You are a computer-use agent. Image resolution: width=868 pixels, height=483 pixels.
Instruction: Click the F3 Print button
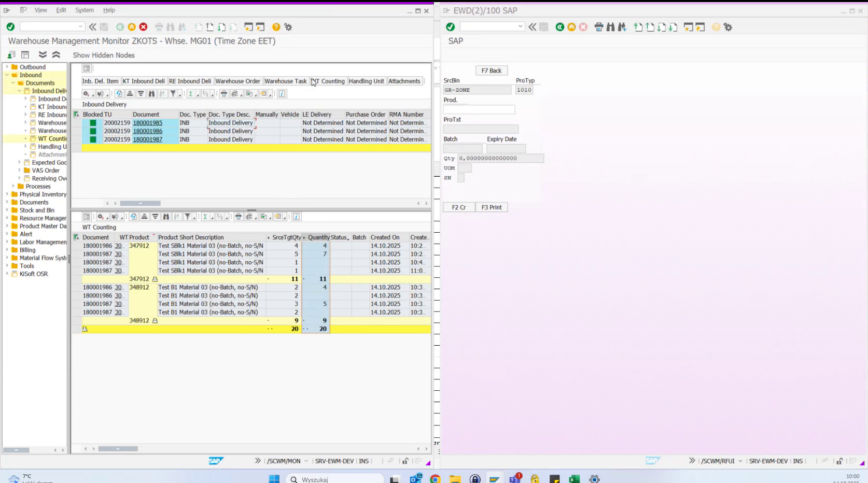[x=491, y=207]
